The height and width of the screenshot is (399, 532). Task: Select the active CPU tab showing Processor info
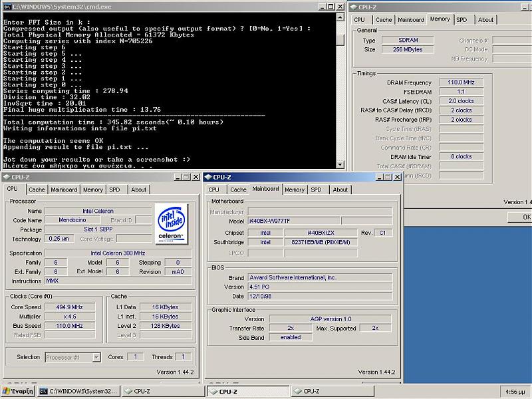click(13, 189)
